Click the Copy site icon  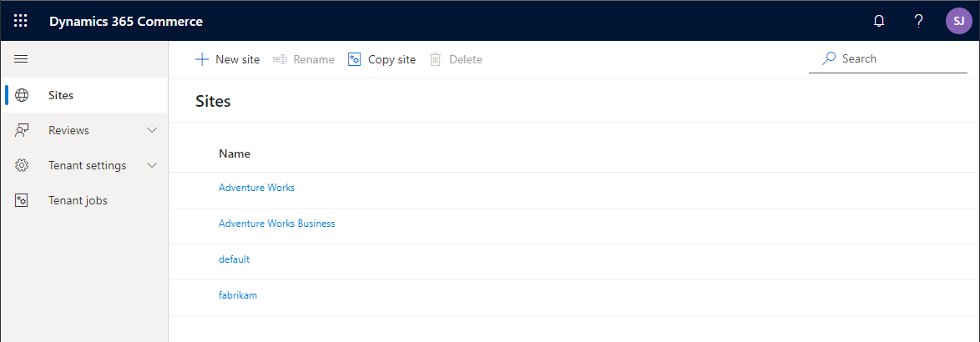point(355,59)
